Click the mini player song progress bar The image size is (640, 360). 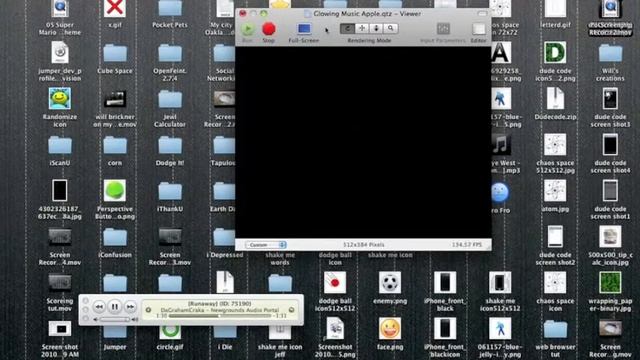click(220, 316)
